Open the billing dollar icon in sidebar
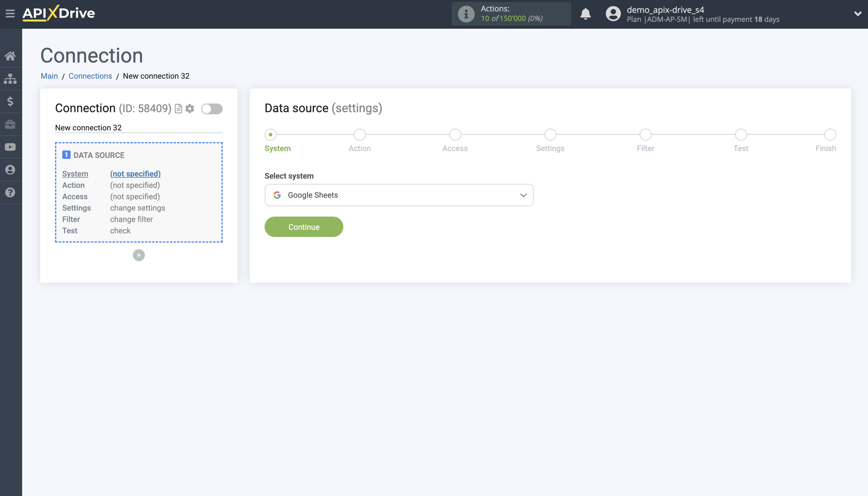Image resolution: width=868 pixels, height=496 pixels. 10,101
